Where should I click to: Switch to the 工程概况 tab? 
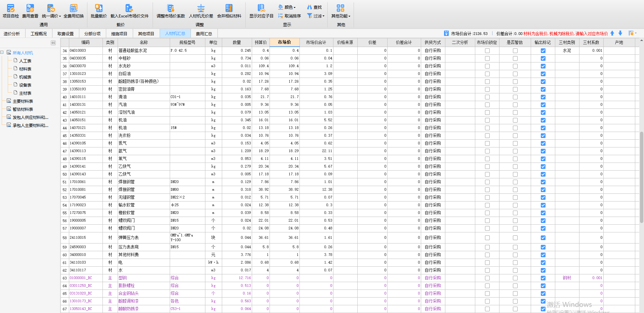(x=39, y=34)
